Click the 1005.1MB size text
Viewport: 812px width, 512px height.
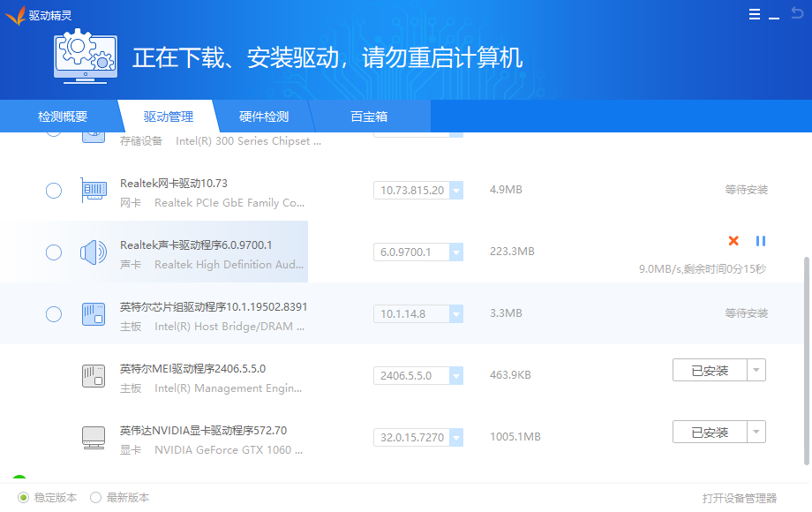click(515, 437)
